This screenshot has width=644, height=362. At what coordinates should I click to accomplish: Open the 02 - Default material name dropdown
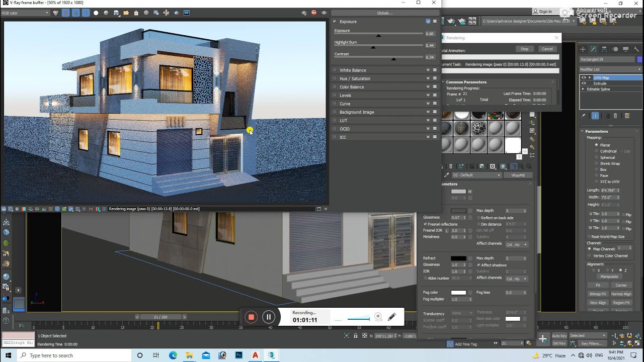click(477, 175)
